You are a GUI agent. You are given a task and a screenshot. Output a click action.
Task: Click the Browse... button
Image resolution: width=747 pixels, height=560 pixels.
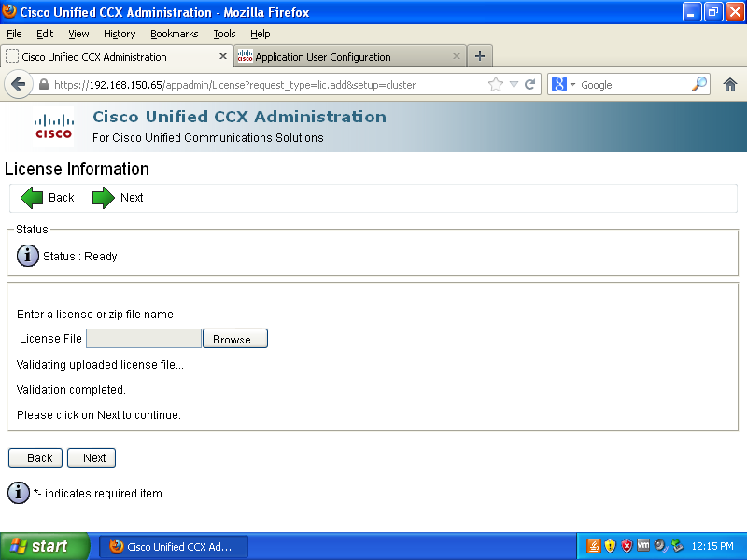[x=235, y=339]
